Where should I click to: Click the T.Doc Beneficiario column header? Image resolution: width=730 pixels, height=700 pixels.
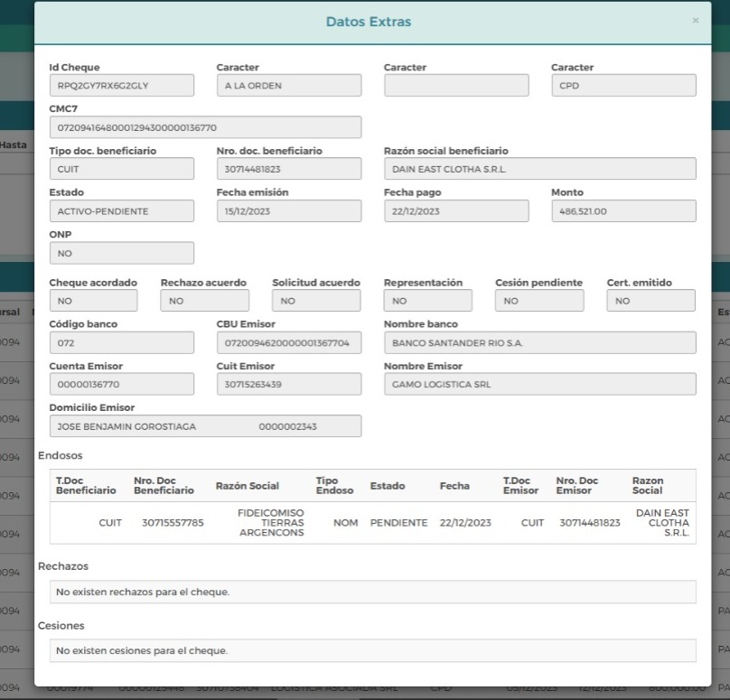pyautogui.click(x=86, y=485)
